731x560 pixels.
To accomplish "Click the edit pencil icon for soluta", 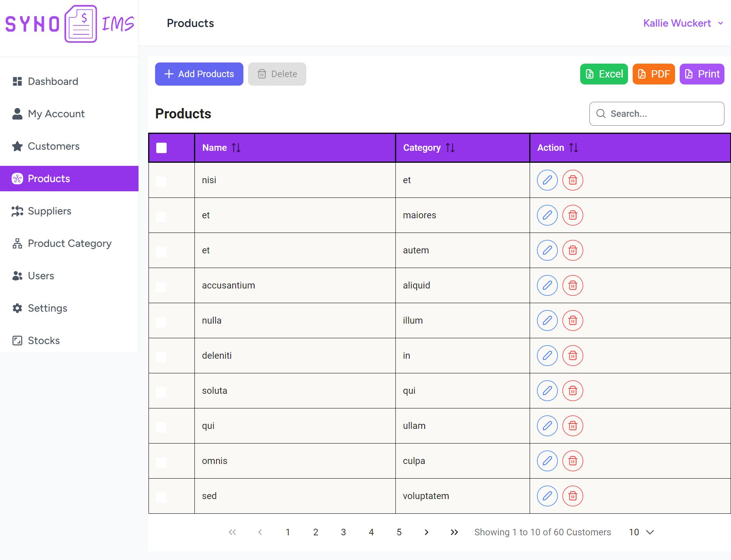I will [x=547, y=391].
